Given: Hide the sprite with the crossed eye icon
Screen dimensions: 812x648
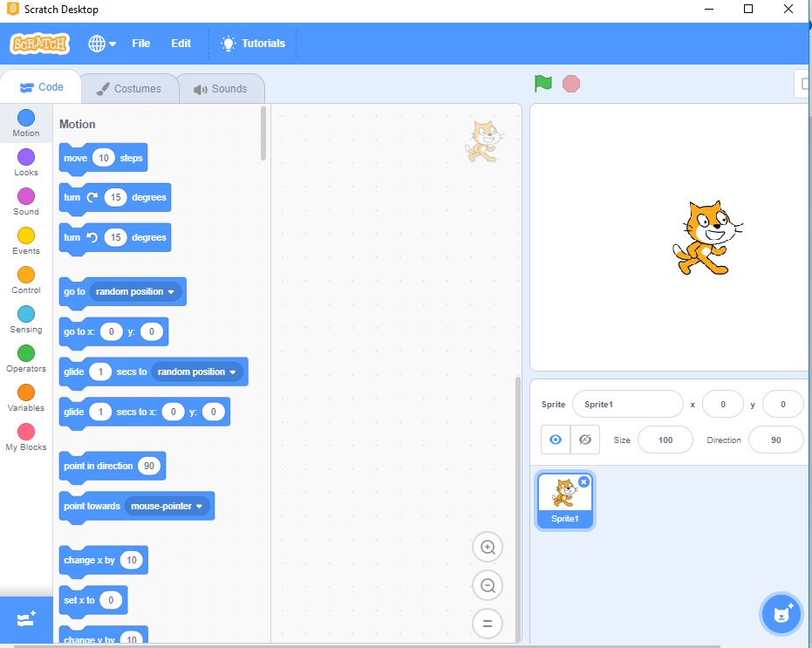Looking at the screenshot, I should point(585,440).
